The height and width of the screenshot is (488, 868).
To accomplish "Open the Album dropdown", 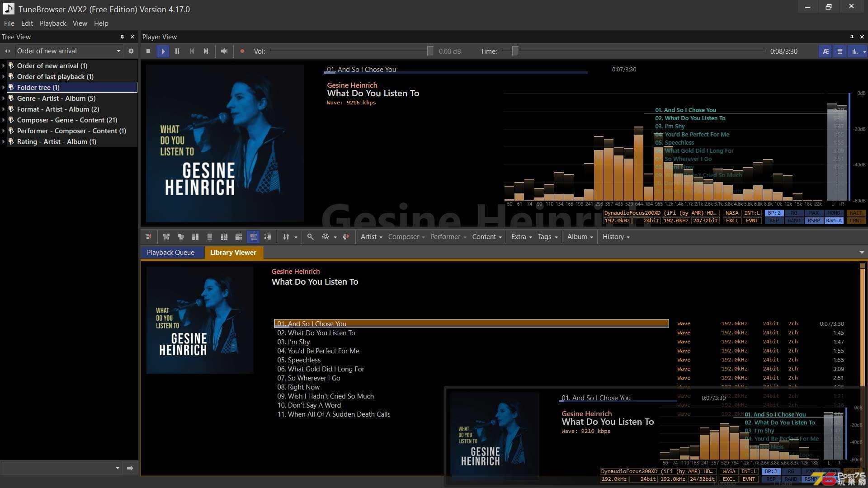I will [580, 237].
